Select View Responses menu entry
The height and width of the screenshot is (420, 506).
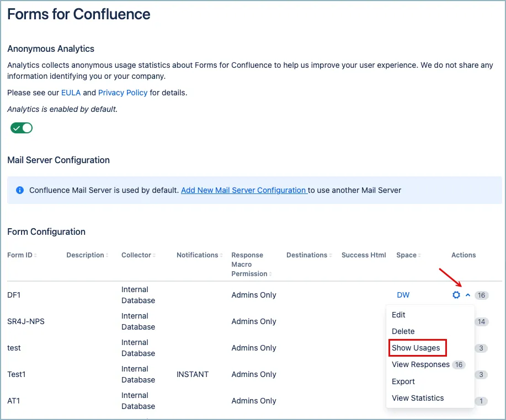point(420,364)
